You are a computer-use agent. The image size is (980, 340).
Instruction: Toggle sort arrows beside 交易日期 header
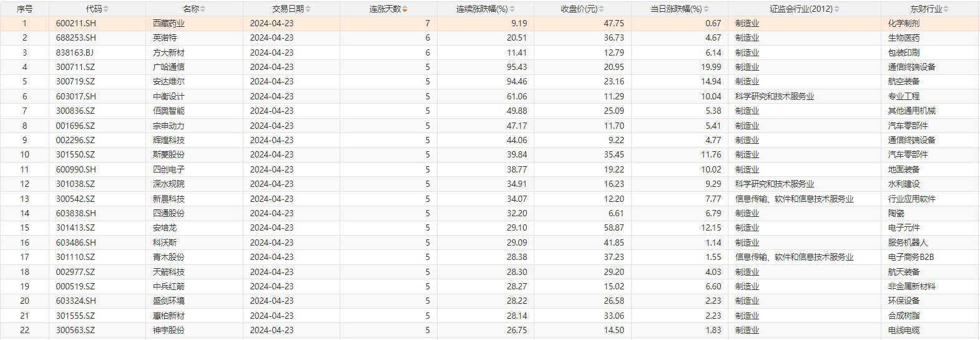(x=308, y=9)
